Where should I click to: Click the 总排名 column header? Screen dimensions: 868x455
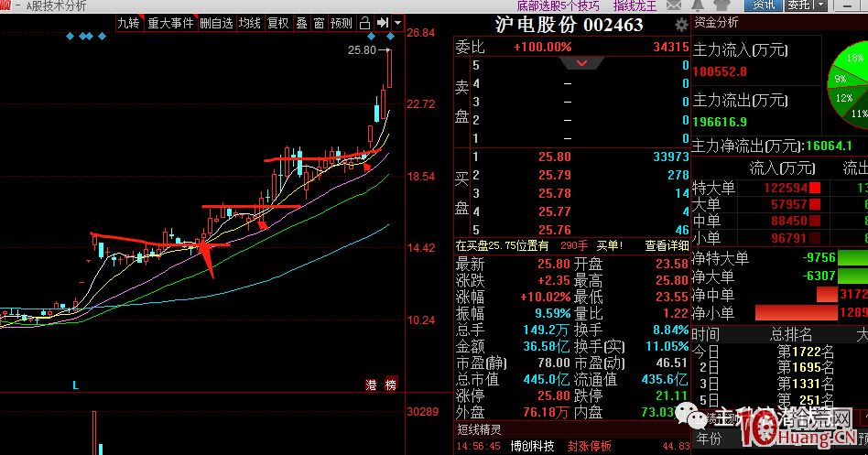pos(791,334)
